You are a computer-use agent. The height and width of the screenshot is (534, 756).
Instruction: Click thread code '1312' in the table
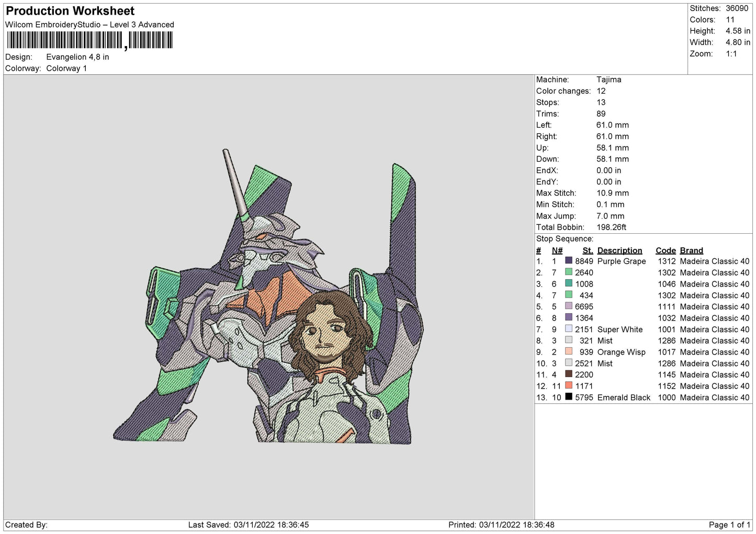click(667, 261)
